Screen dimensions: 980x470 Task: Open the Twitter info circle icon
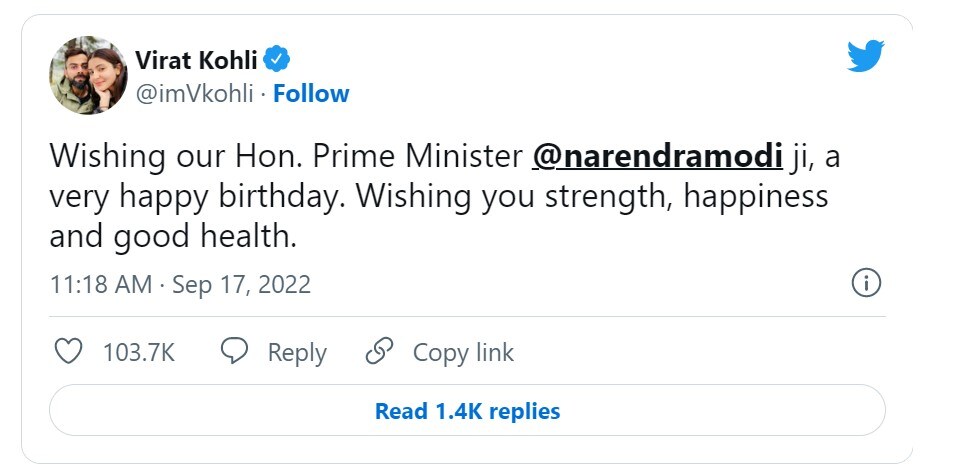click(x=865, y=283)
